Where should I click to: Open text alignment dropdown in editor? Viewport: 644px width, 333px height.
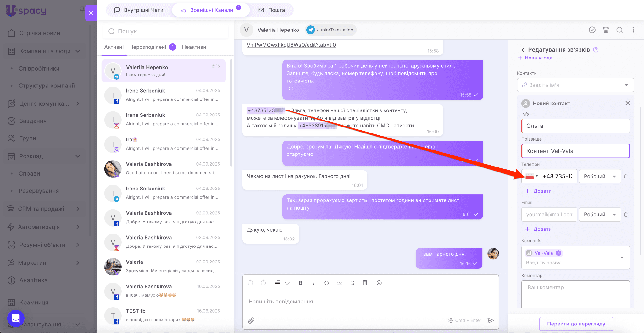point(282,283)
